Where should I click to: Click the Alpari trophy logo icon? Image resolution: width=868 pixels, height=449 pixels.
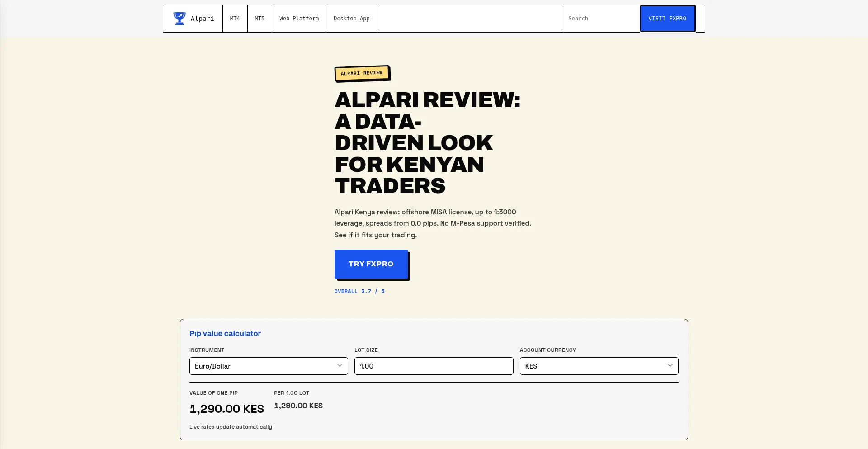(x=179, y=19)
